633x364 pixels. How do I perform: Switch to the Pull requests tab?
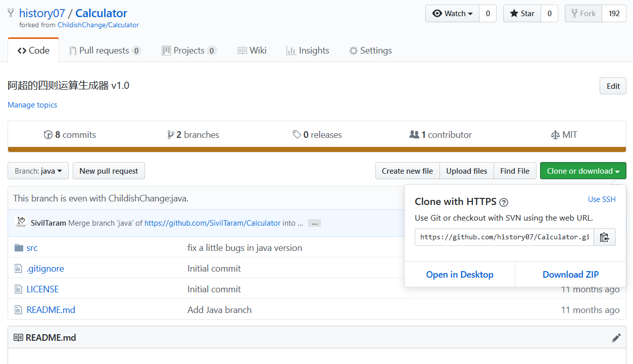click(105, 50)
